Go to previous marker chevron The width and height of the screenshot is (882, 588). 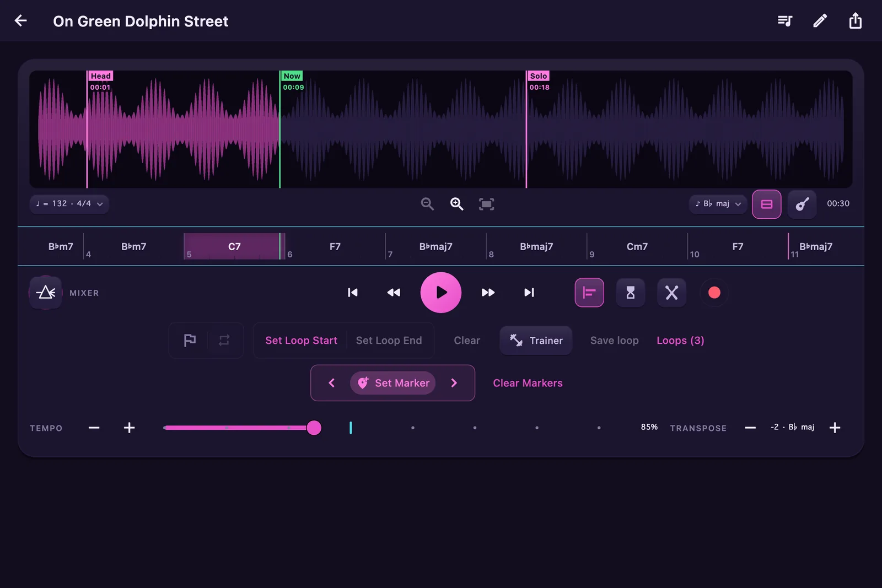pyautogui.click(x=332, y=383)
